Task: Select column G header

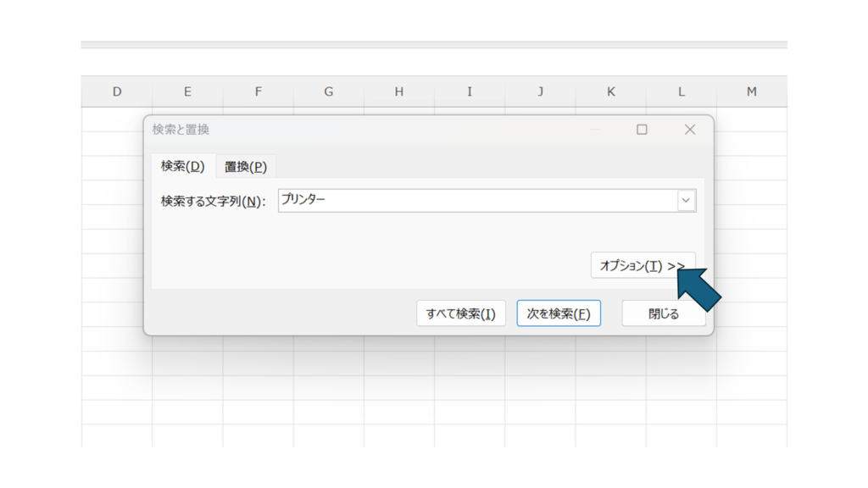Action: pyautogui.click(x=328, y=91)
